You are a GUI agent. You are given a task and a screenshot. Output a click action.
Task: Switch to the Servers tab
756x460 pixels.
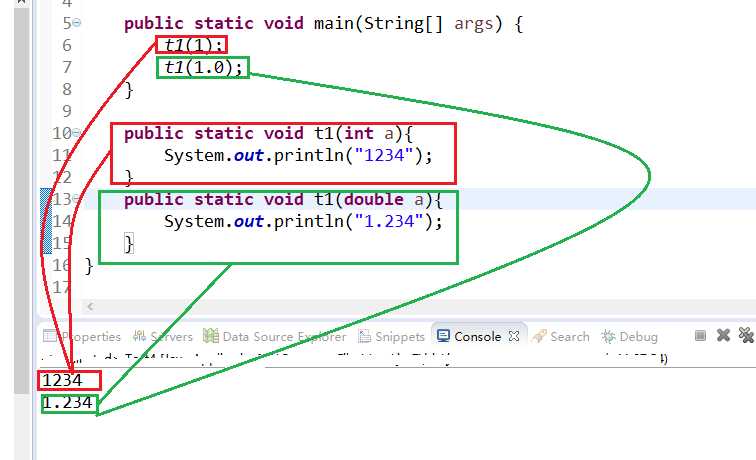click(x=163, y=336)
